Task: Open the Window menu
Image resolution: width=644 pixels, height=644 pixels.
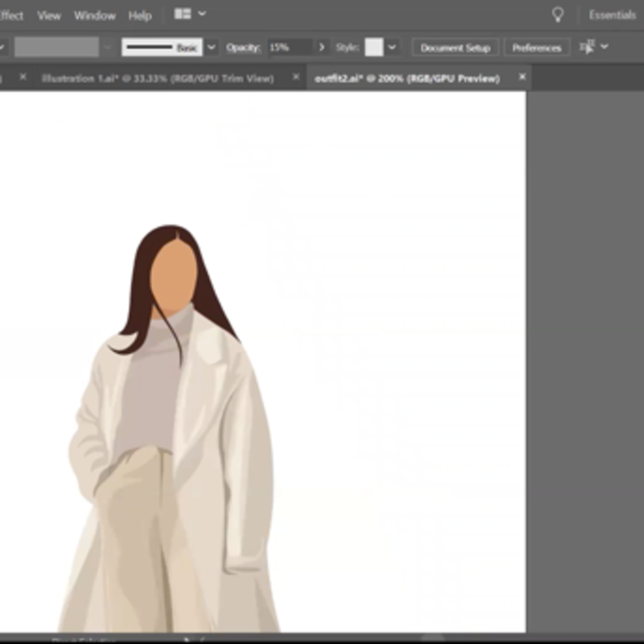Action: pos(94,15)
